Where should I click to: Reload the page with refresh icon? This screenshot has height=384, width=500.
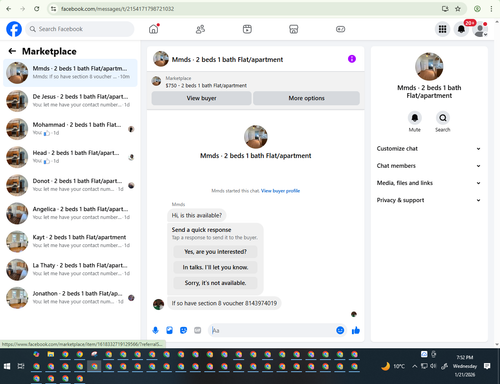37,9
